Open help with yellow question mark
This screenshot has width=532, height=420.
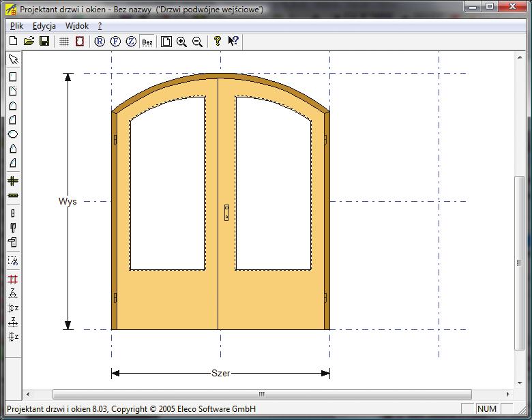click(217, 42)
